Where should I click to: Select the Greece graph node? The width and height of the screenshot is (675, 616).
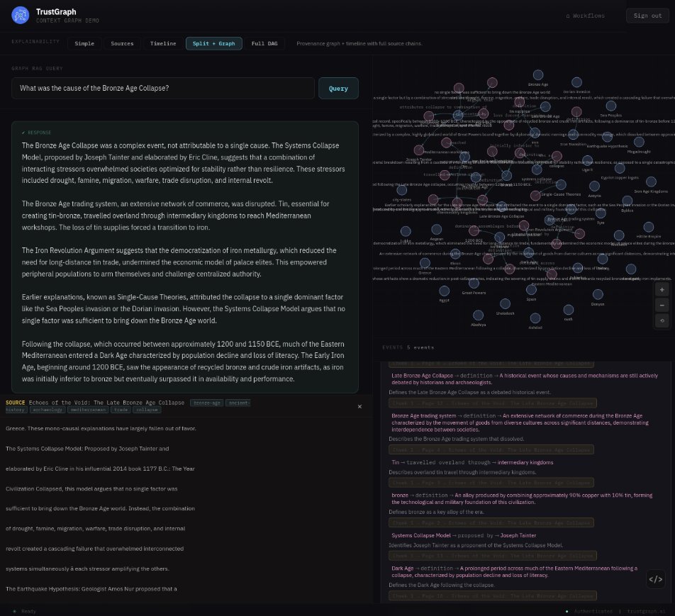pyautogui.click(x=425, y=263)
